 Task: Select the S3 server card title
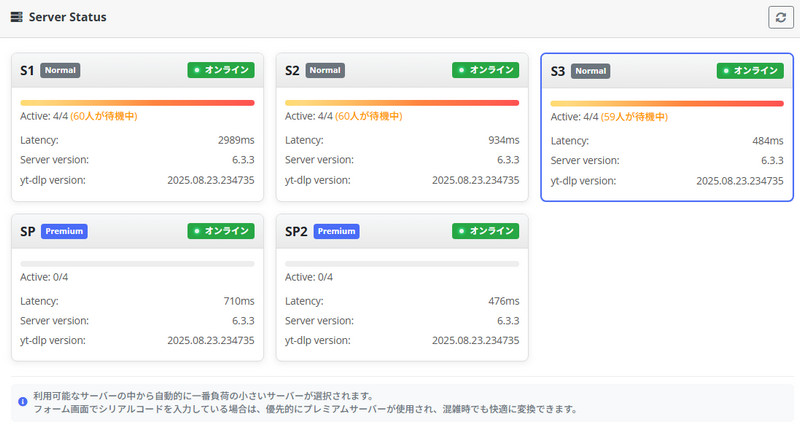click(557, 71)
